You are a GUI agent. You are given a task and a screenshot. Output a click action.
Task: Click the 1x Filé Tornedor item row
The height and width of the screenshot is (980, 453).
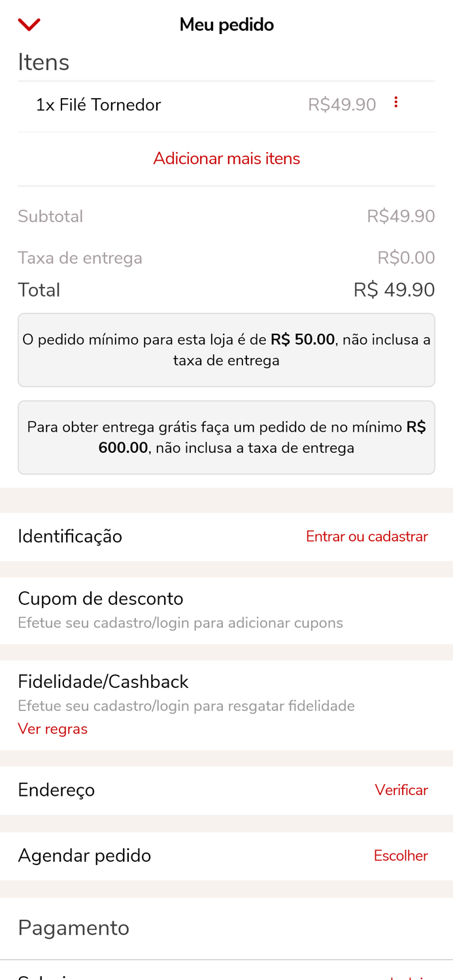point(99,103)
